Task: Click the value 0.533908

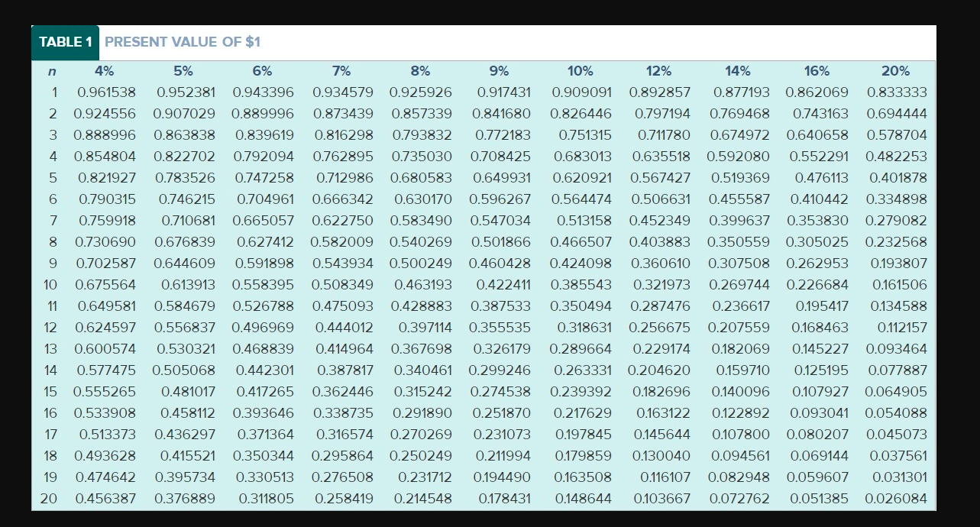Action: click(105, 413)
